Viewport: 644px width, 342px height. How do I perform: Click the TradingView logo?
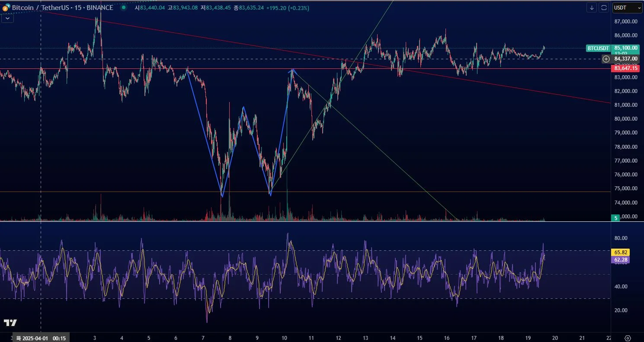point(10,323)
